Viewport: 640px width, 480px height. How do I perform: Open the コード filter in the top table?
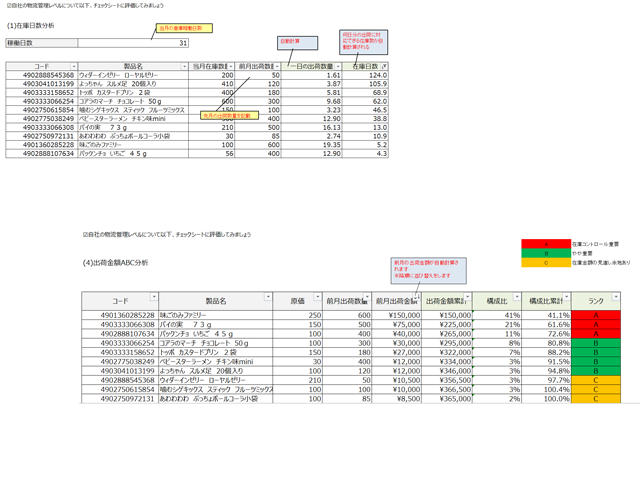(x=73, y=66)
